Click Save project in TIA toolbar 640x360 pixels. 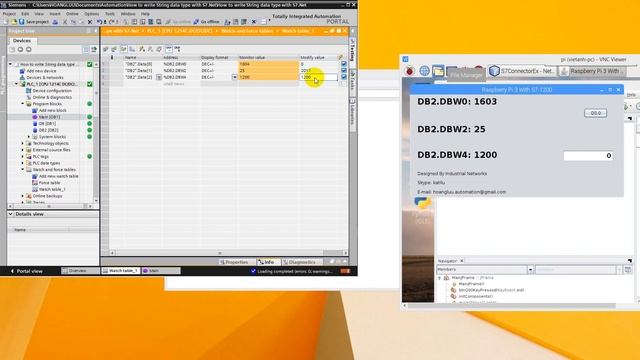pyautogui.click(x=33, y=22)
